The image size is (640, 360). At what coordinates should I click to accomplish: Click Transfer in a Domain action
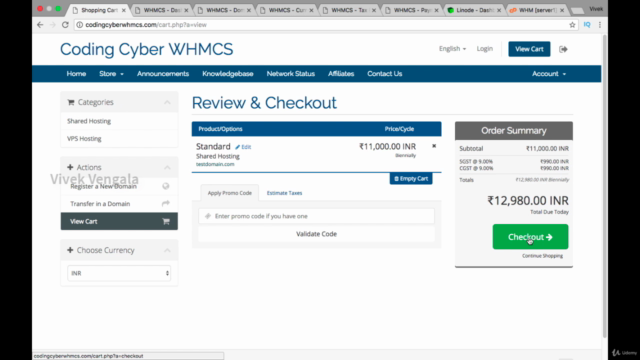[100, 203]
